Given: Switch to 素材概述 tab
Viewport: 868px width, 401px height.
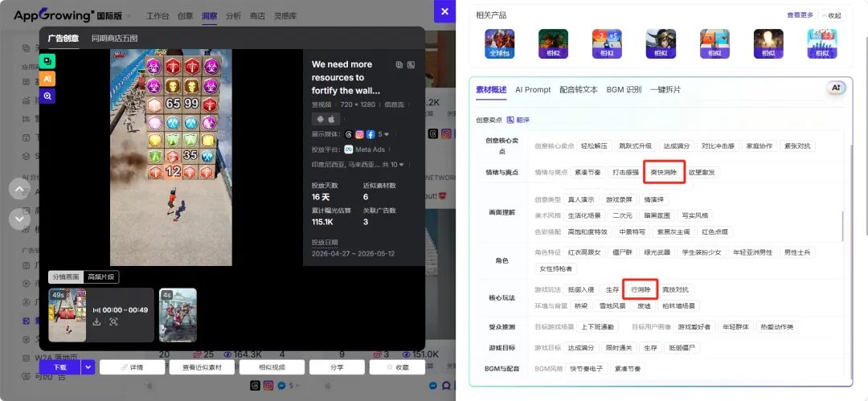Looking at the screenshot, I should (491, 90).
